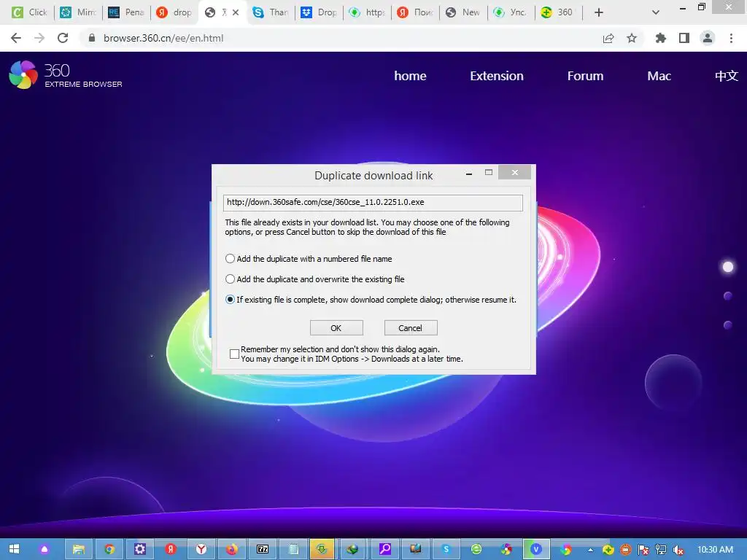Maximize the Duplicate download link dialog

tap(488, 172)
